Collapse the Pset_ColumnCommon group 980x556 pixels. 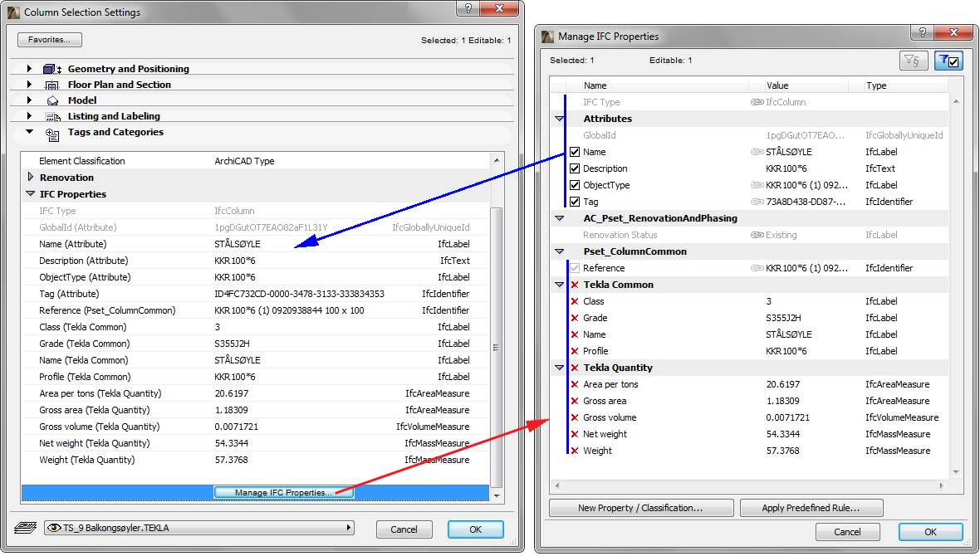pos(560,251)
